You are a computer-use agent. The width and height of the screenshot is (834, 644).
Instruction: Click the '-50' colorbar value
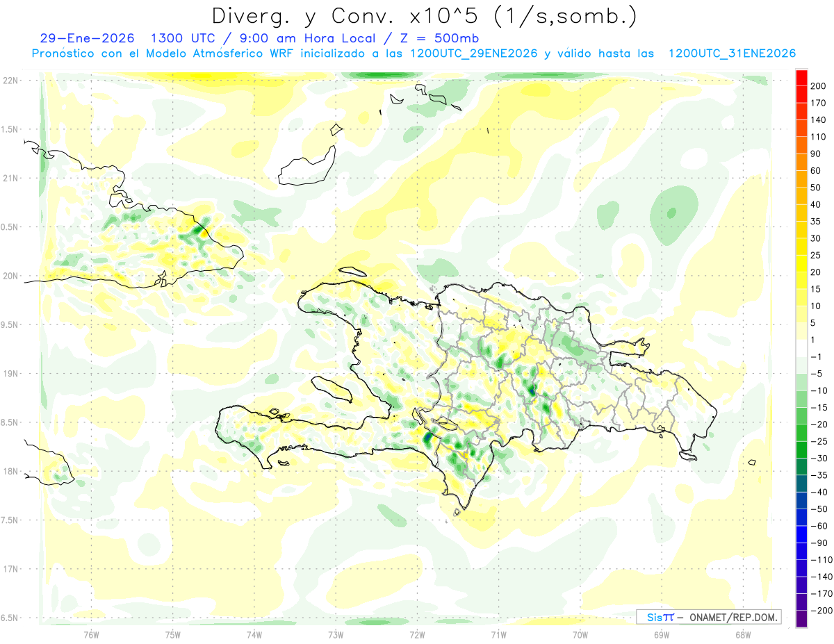point(819,509)
